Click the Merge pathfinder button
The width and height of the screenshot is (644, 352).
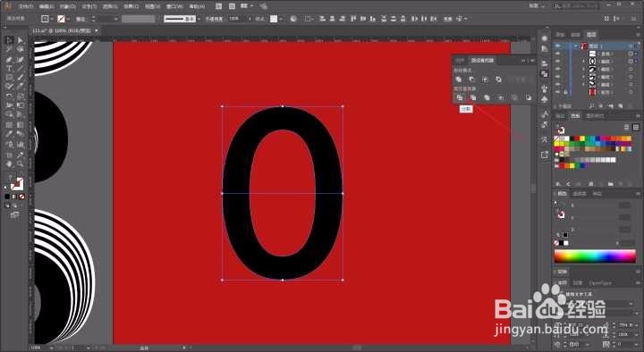pos(487,97)
